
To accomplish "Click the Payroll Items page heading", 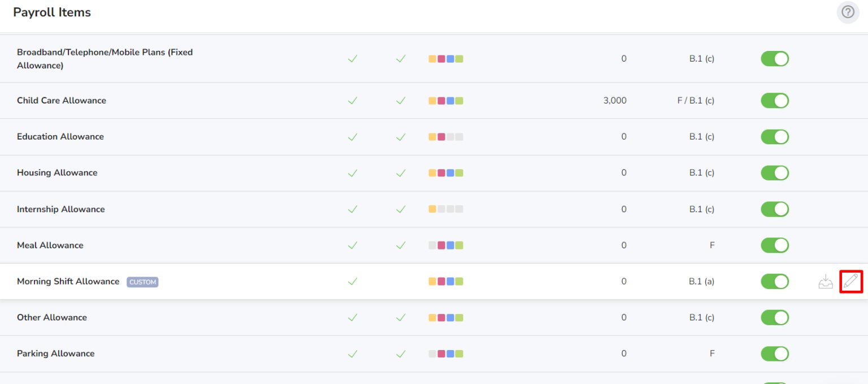I will (51, 12).
